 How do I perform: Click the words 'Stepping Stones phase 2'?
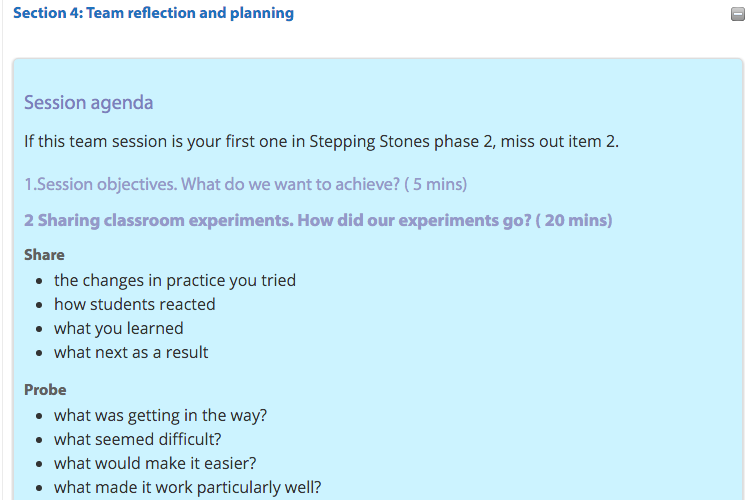401,141
